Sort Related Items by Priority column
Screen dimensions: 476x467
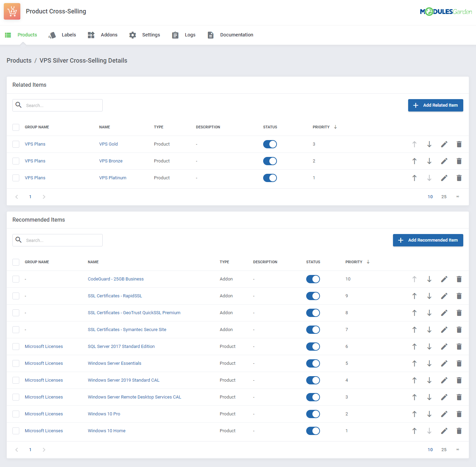pyautogui.click(x=325, y=127)
